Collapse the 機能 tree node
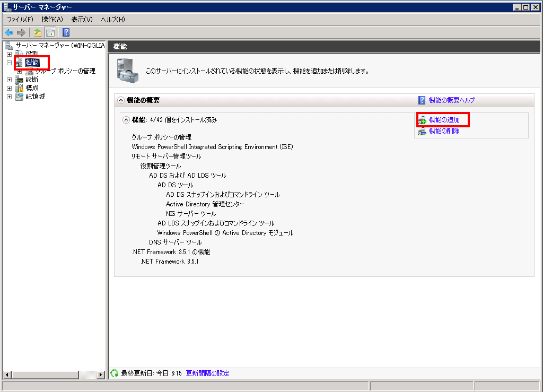The image size is (543, 392). coord(9,63)
